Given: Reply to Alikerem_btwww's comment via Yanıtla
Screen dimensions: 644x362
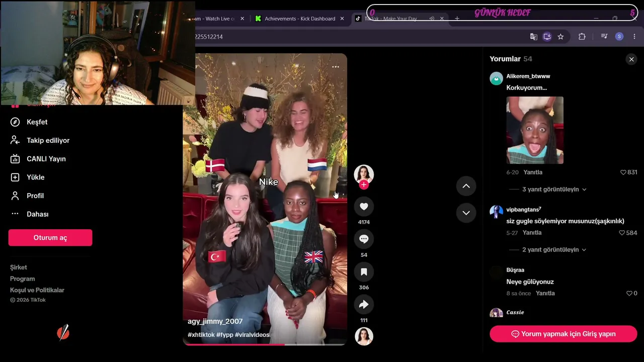Looking at the screenshot, I should (x=533, y=172).
